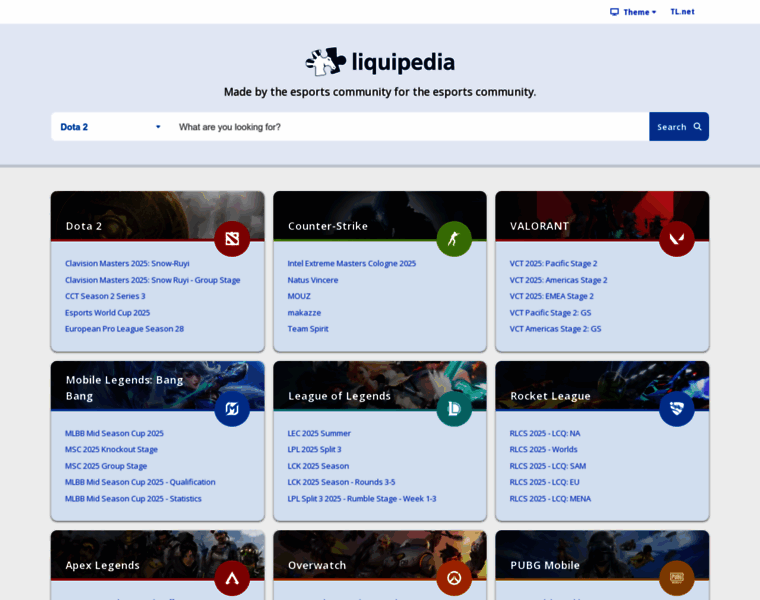
Task: Open LPL 2025 Split 3 link
Action: pos(314,449)
